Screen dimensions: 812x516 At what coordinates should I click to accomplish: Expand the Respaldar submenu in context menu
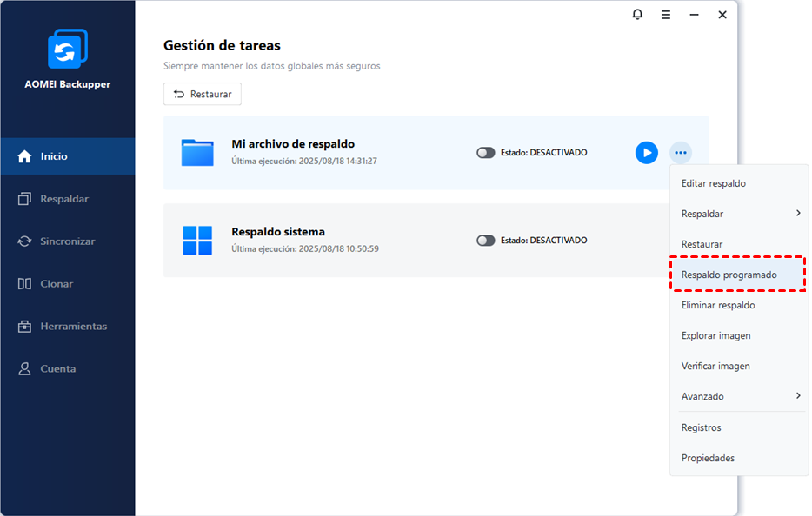[x=739, y=214]
